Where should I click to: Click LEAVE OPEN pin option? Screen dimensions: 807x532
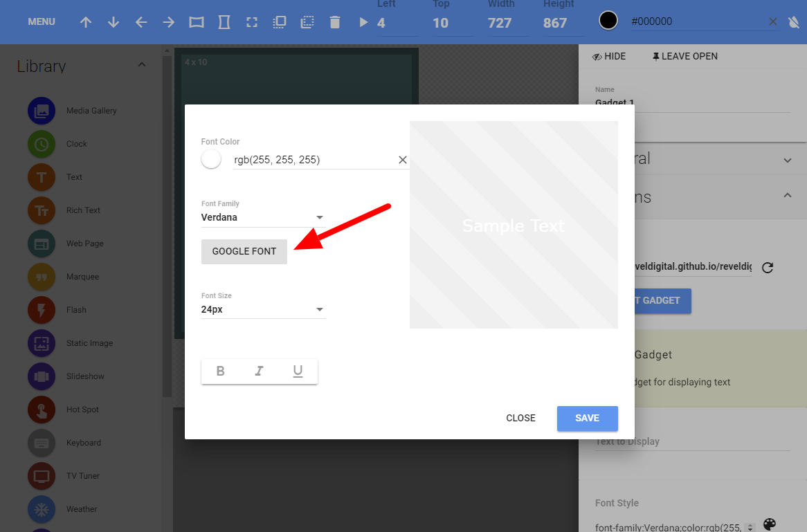[x=684, y=56]
